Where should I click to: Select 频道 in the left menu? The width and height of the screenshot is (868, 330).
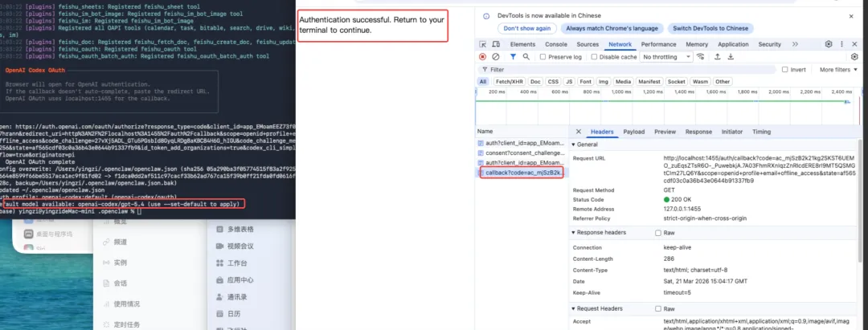tap(115, 242)
